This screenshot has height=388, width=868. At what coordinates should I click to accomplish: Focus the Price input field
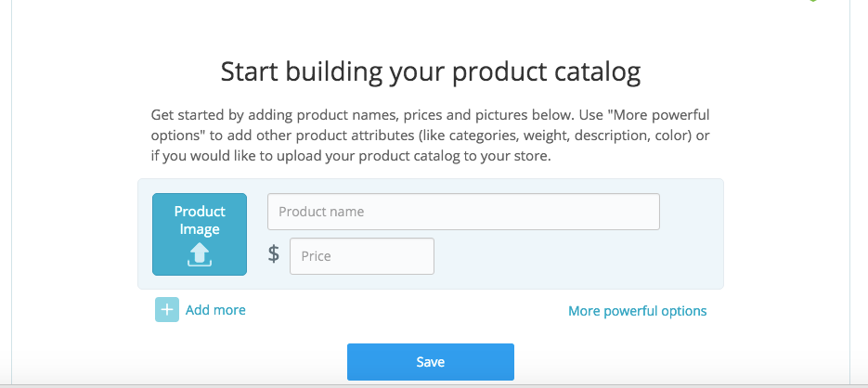coord(362,256)
